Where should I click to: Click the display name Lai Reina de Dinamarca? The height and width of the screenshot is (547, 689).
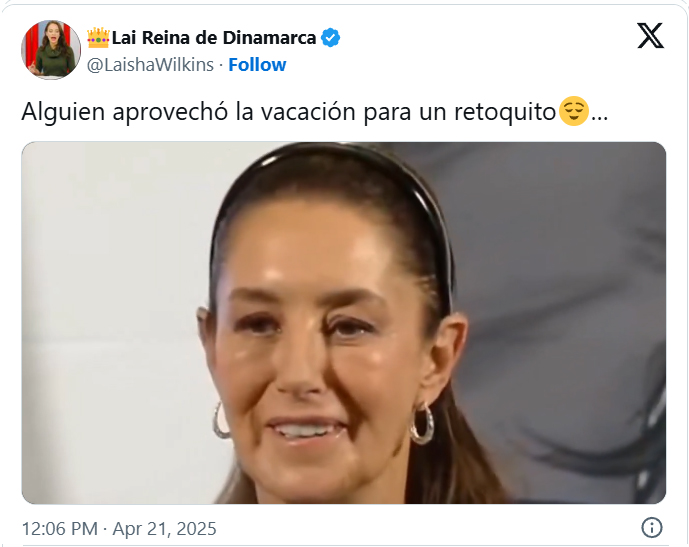[x=214, y=38]
